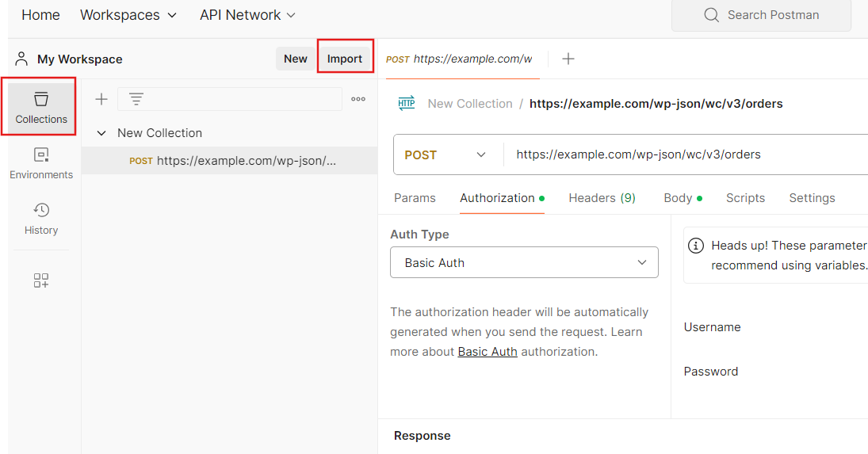Click the My Workspace title
The width and height of the screenshot is (868, 454).
[80, 59]
